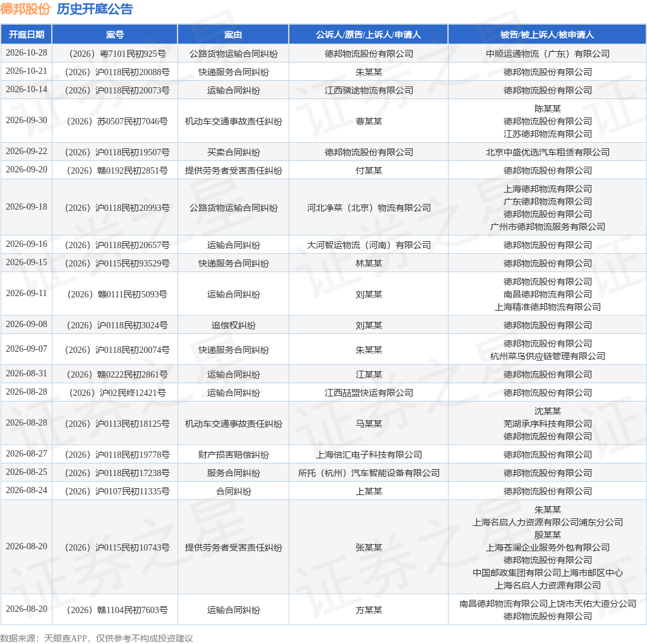Screen dimensions: 647x644
Task: Select plaintiff 上海倍汇电子科技有限公司
Action: pyautogui.click(x=369, y=455)
